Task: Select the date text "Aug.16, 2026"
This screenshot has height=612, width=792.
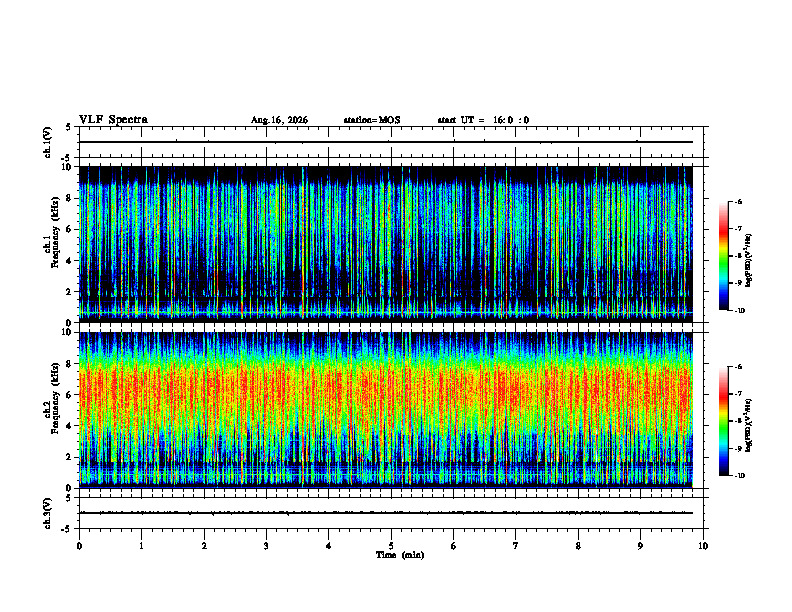Action: tap(279, 120)
